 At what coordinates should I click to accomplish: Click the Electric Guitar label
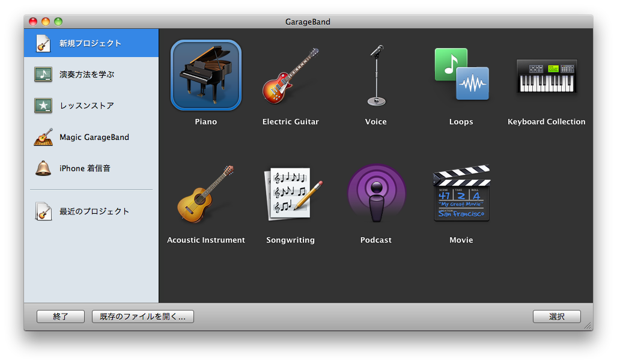click(x=291, y=121)
